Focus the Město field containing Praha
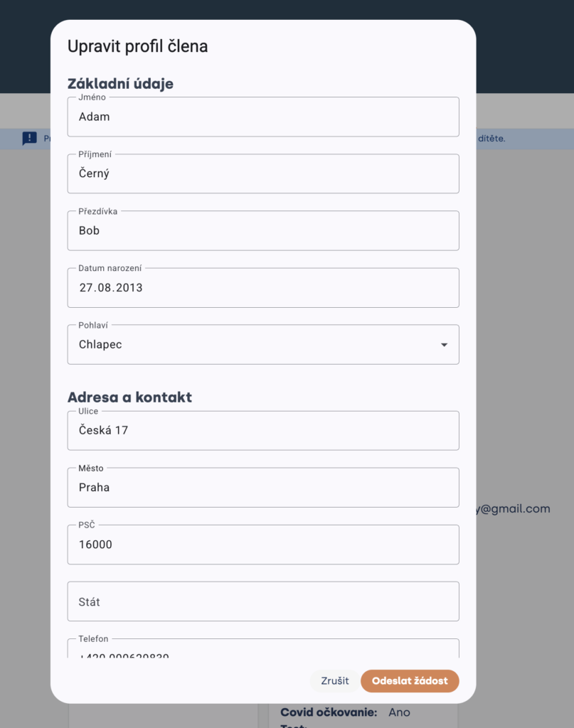 pos(263,488)
